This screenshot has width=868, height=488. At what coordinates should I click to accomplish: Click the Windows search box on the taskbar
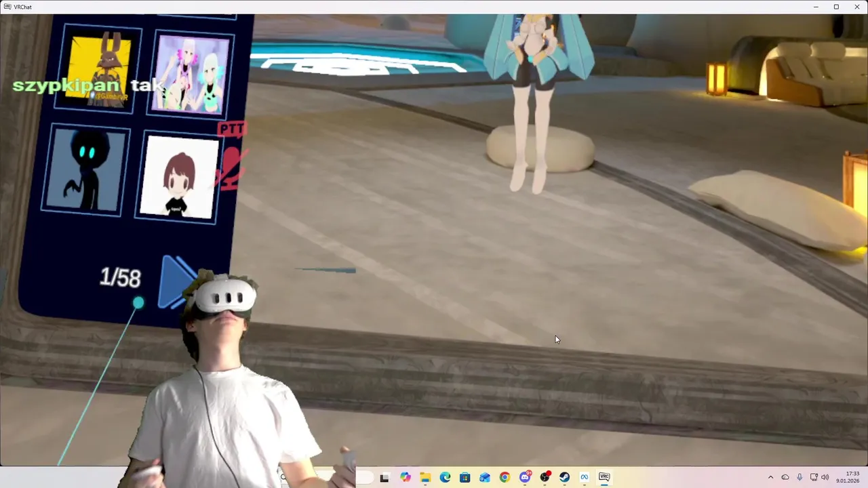pyautogui.click(x=325, y=477)
